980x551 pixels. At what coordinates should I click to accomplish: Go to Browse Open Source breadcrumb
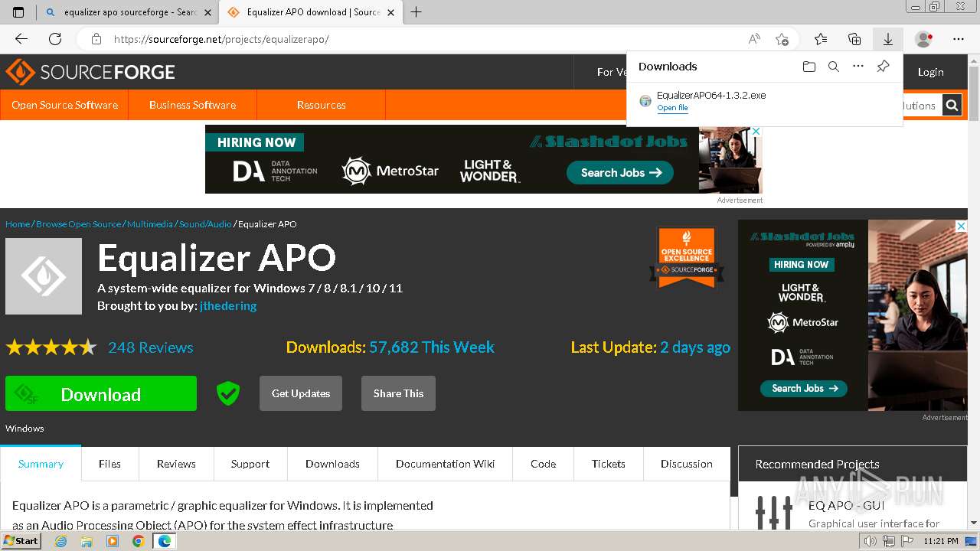(78, 224)
